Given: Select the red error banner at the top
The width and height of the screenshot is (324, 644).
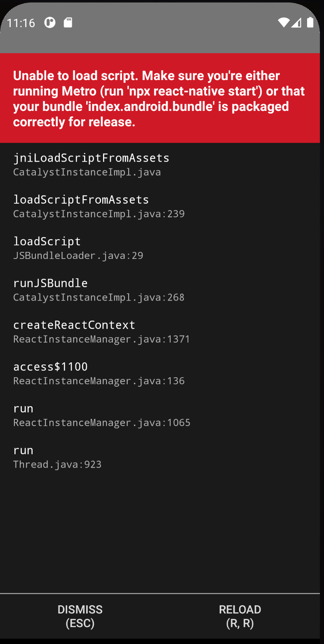Looking at the screenshot, I should [x=160, y=98].
